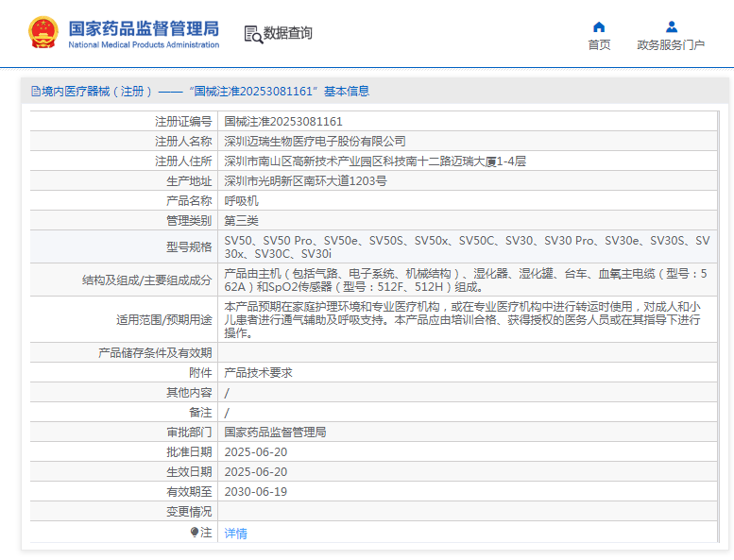Click the 数据查询 magnifier document icon
The width and height of the screenshot is (734, 560).
253,34
